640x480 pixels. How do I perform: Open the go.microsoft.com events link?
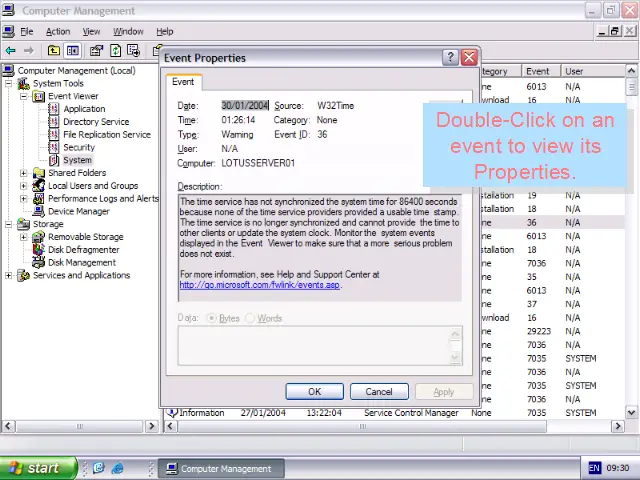(x=260, y=285)
